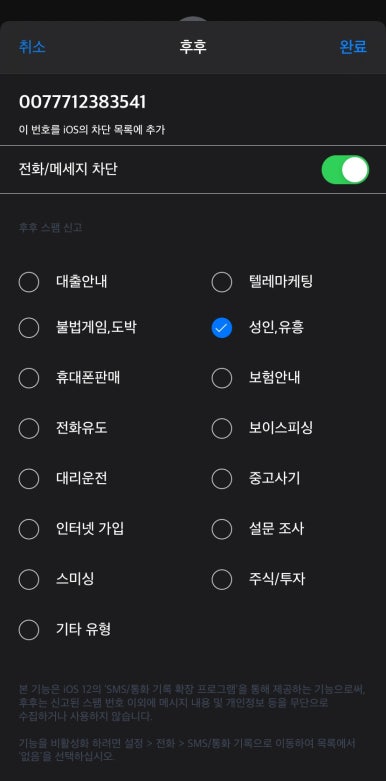Tap the 후후 title in header
This screenshot has height=781, width=386.
tap(193, 47)
